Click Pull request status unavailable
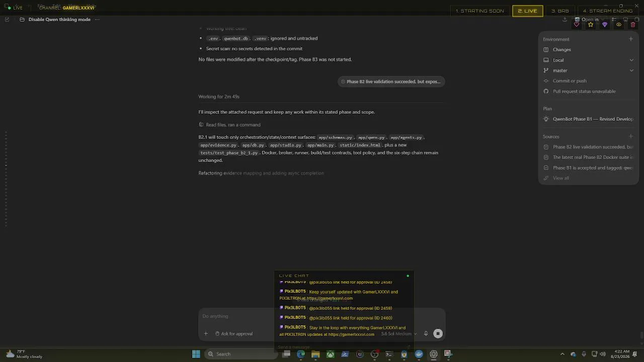Viewport: 644px width, 362px height. click(584, 92)
